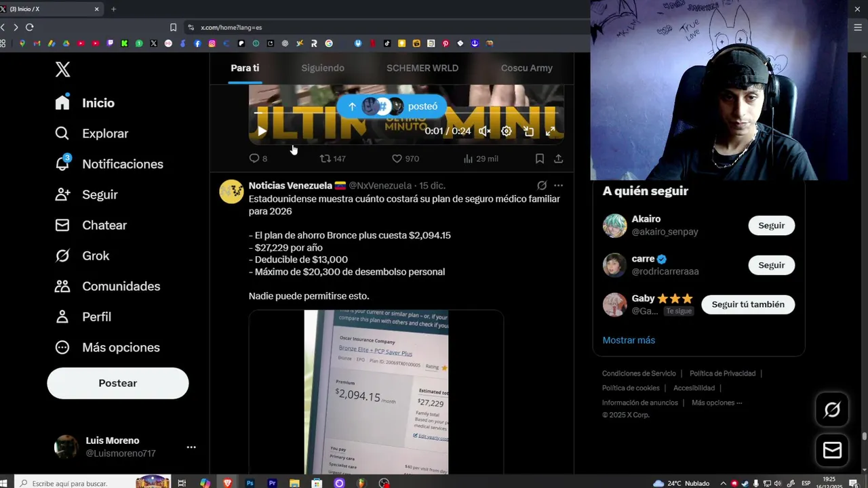The height and width of the screenshot is (488, 868).
Task: Play the video in the top post
Action: click(x=262, y=131)
